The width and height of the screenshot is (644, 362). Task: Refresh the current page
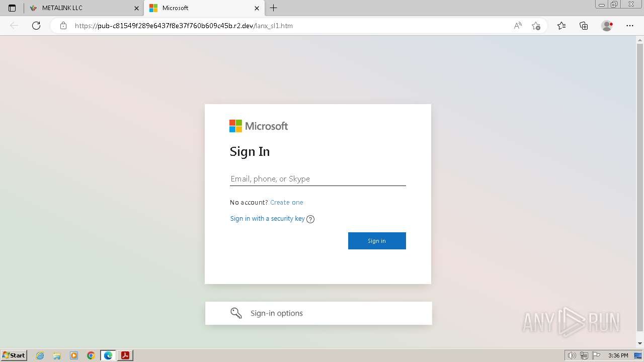(x=36, y=26)
